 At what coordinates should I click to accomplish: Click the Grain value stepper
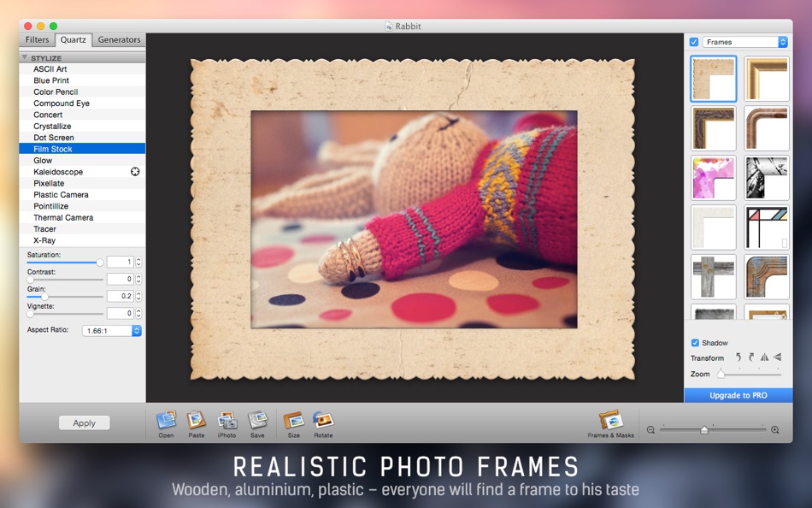coord(138,296)
